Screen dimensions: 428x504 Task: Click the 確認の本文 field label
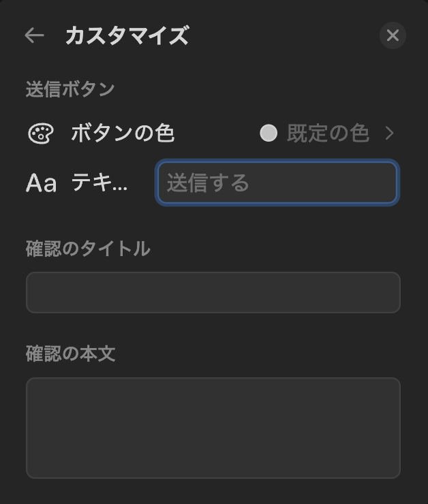[x=70, y=354]
